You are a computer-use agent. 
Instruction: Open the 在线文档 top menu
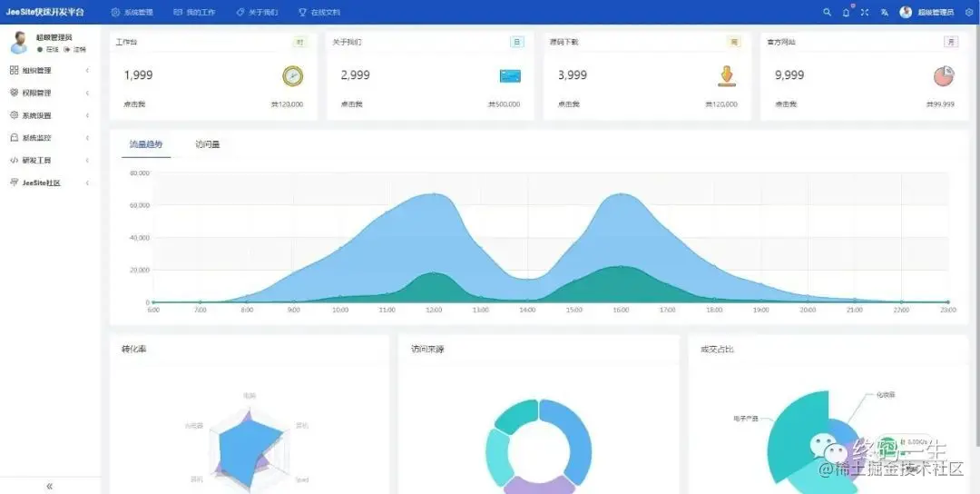click(x=319, y=12)
